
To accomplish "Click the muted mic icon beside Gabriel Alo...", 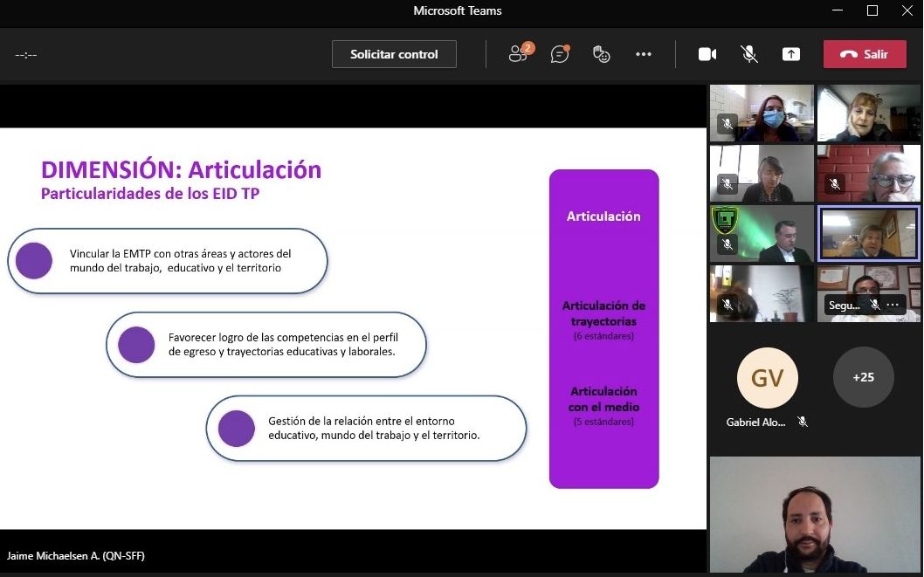I will (x=803, y=422).
